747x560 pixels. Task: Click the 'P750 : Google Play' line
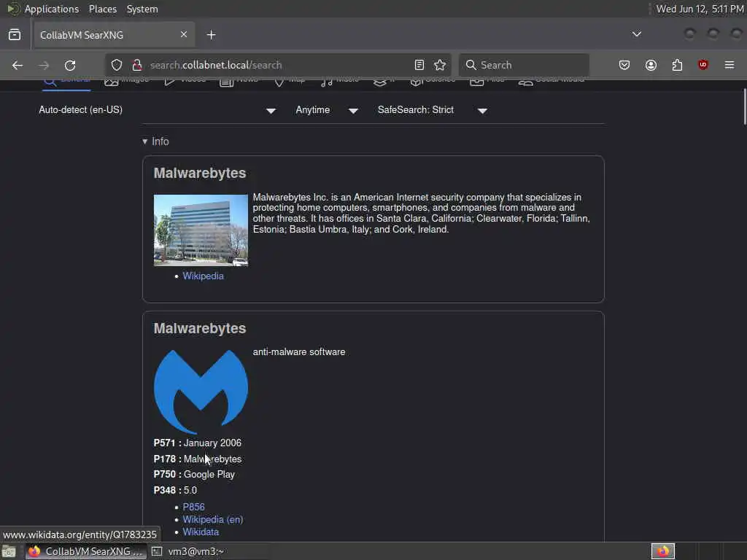click(194, 474)
